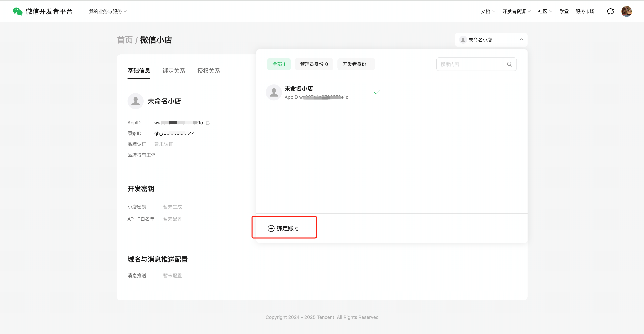Click the plus icon beside 绑定账号

(x=271, y=228)
